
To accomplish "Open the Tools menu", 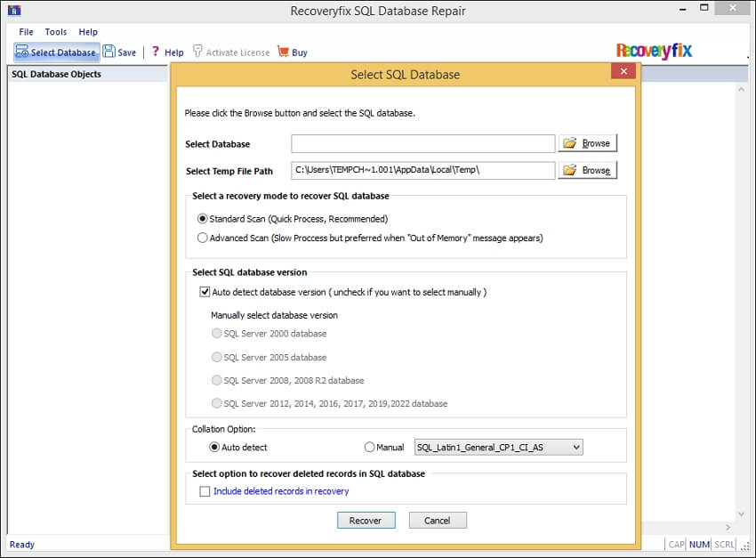I will (x=56, y=32).
